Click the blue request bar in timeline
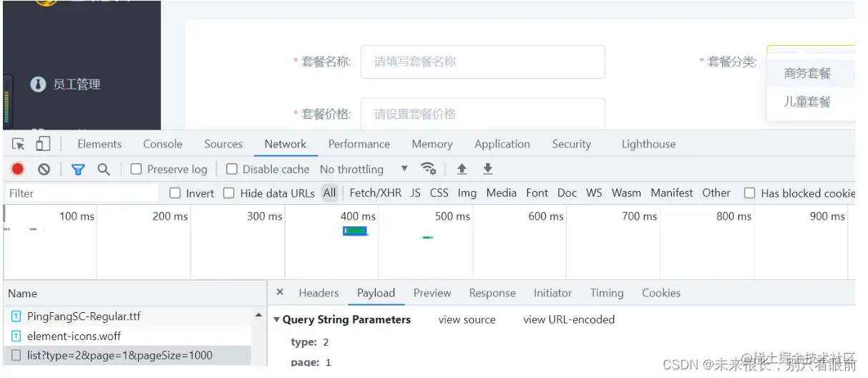Viewport: 868px width, 378px height. [355, 231]
